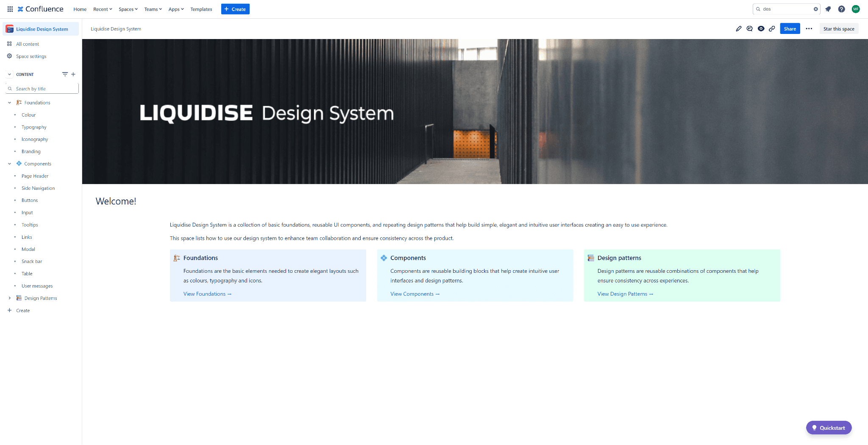Viewport: 868px width, 445px height.
Task: Expand the Design Patterns tree node
Action: click(9, 298)
